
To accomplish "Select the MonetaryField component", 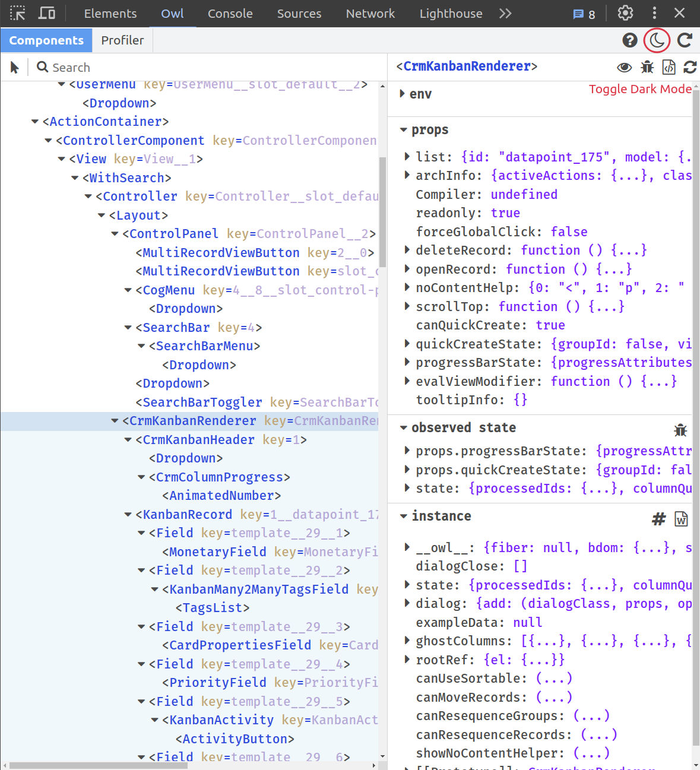I will 217,552.
